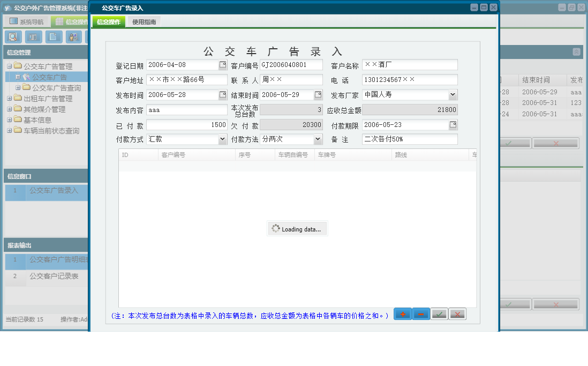
Task: Click the 公交车广告 wand icon in tree
Action: point(26,77)
